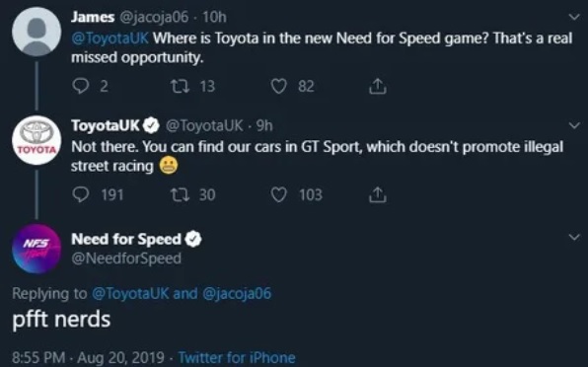This screenshot has width=588, height=367.
Task: Follow the @ToyotaUK mention in James's tweet
Action: click(x=110, y=38)
